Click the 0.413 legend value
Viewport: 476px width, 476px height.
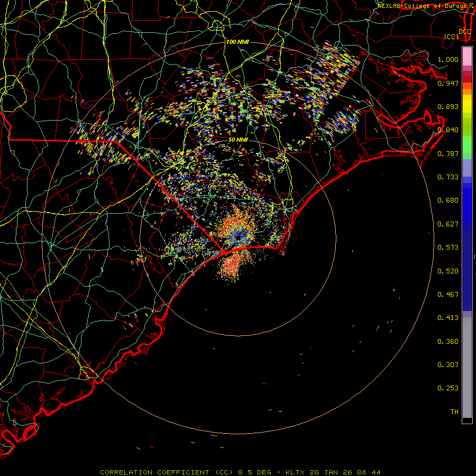point(448,318)
